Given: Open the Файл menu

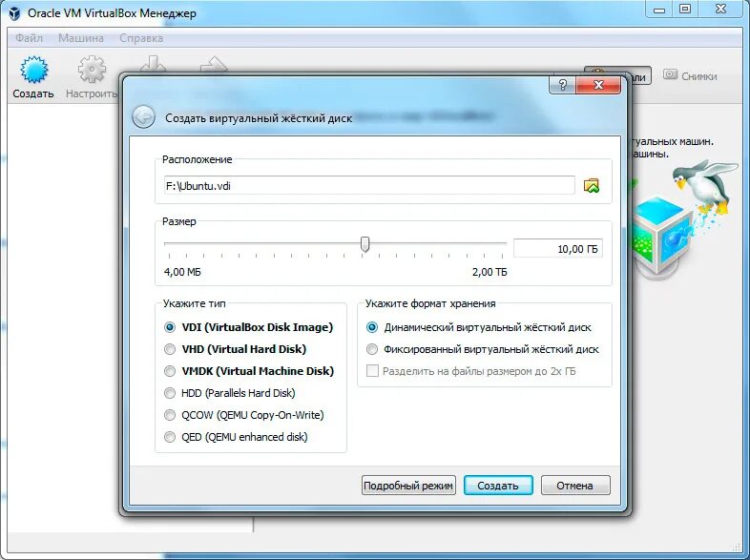Looking at the screenshot, I should point(29,38).
